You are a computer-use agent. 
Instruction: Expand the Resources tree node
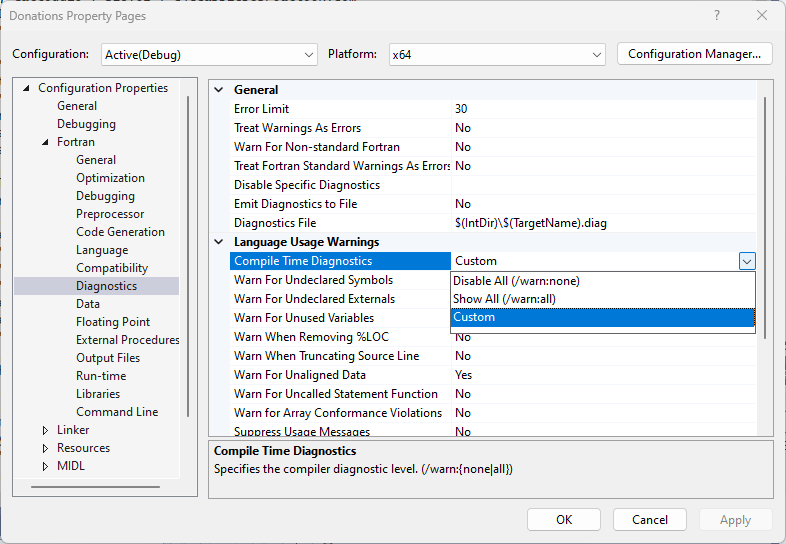(x=45, y=448)
